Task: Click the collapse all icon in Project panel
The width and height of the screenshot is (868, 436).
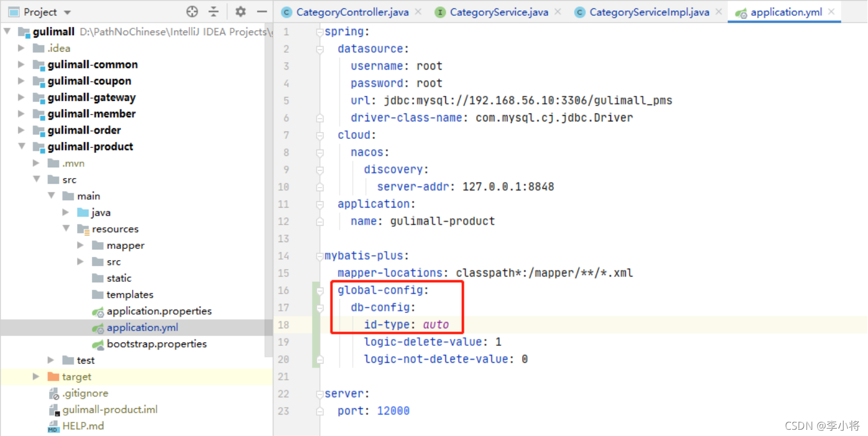Action: click(213, 11)
